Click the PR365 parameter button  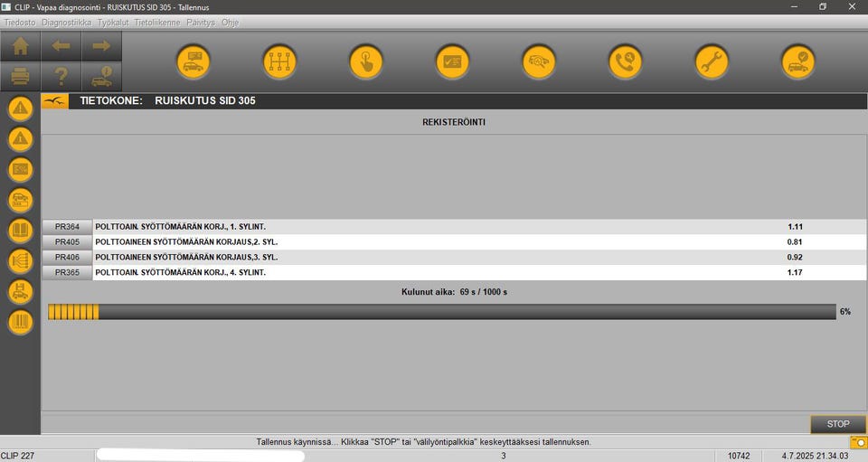67,272
